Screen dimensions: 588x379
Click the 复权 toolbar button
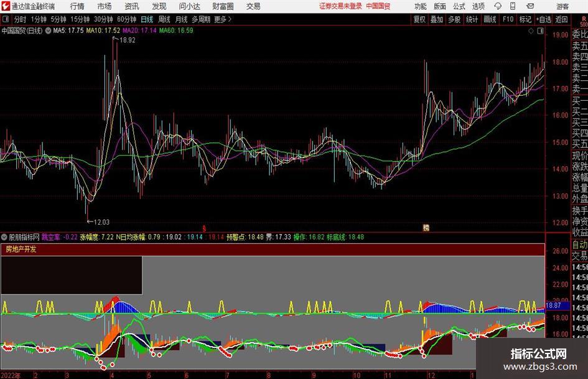(419, 19)
